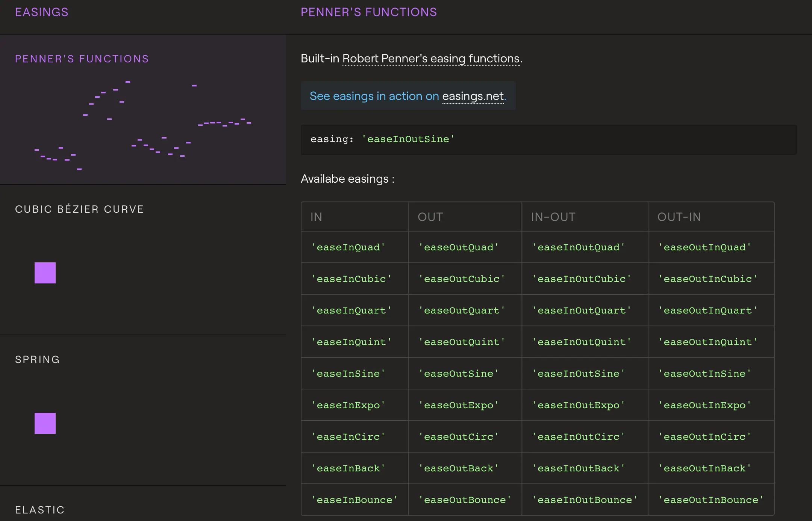
Task: Select the 'easeInOutBounce' entry
Action: pyautogui.click(x=585, y=500)
